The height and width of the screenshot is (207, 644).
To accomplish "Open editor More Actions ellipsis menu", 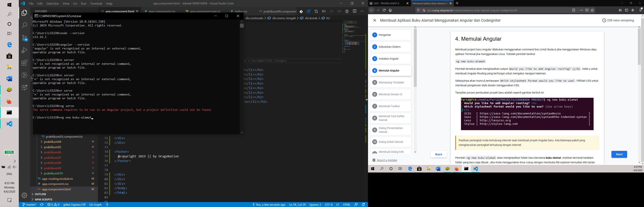I will tap(362, 11).
